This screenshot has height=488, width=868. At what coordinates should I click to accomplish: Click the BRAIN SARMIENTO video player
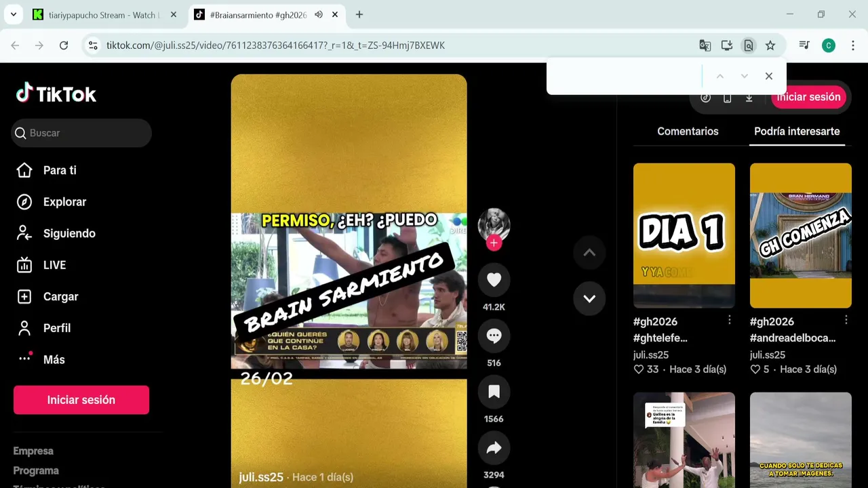349,281
